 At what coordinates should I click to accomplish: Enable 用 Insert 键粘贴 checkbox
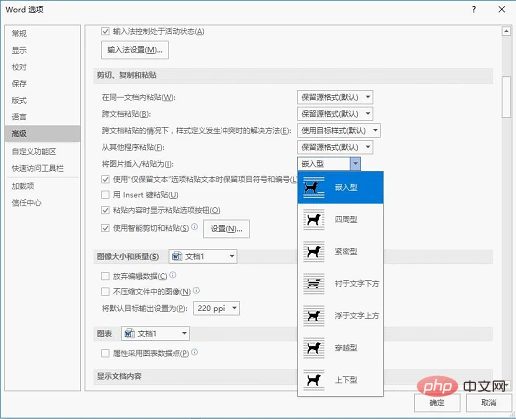[105, 195]
